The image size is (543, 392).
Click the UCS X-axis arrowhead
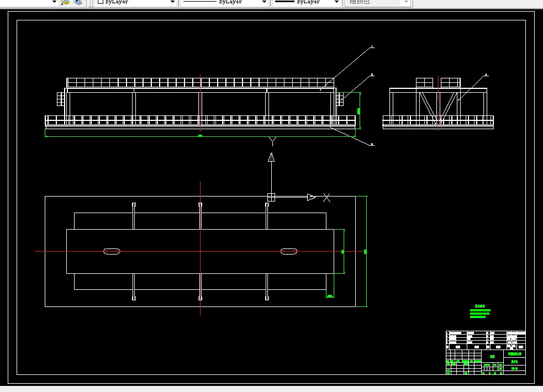pyautogui.click(x=312, y=197)
